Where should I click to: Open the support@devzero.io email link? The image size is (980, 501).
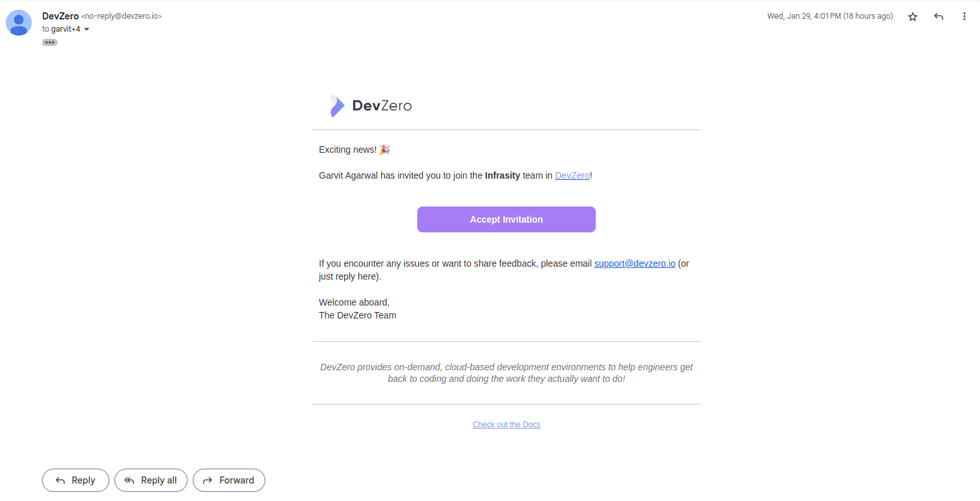[x=635, y=263]
